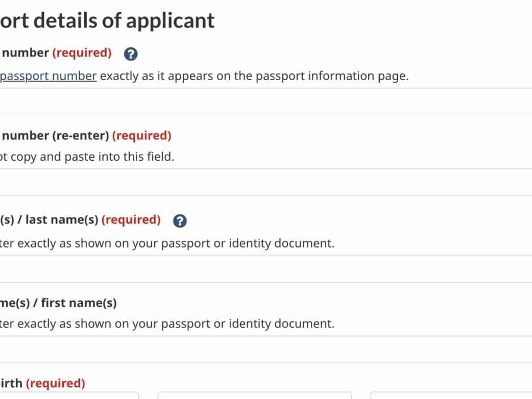Click into the first name(s) text field
Viewport: 532px width, 399px height.
click(265, 350)
